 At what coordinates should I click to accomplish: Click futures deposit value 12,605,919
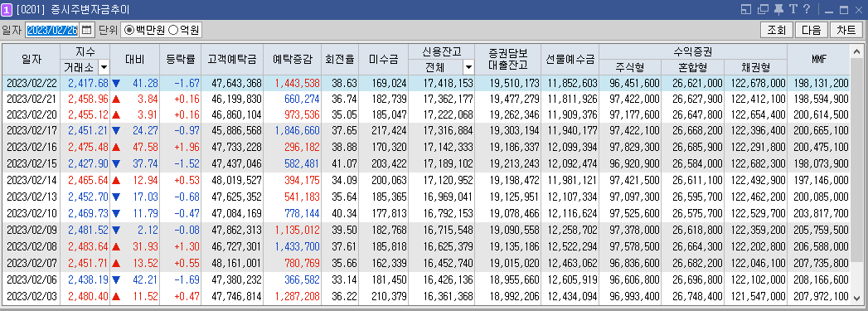click(572, 280)
